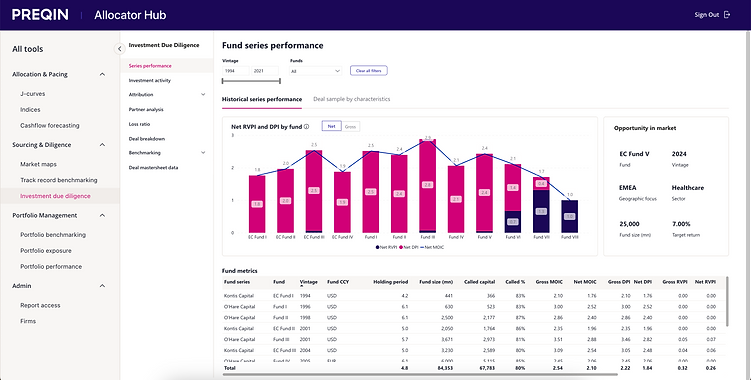Click the Allocator Hub title
The image size is (751, 380).
point(130,15)
